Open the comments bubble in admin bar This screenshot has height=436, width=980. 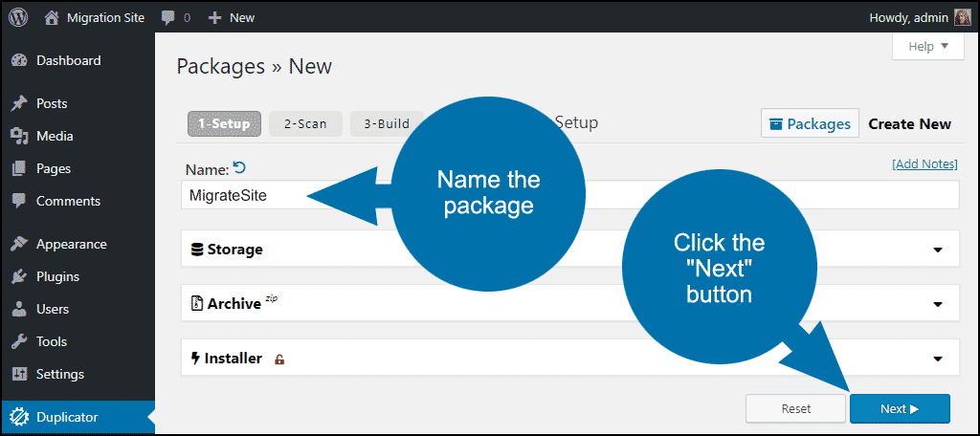[x=167, y=18]
